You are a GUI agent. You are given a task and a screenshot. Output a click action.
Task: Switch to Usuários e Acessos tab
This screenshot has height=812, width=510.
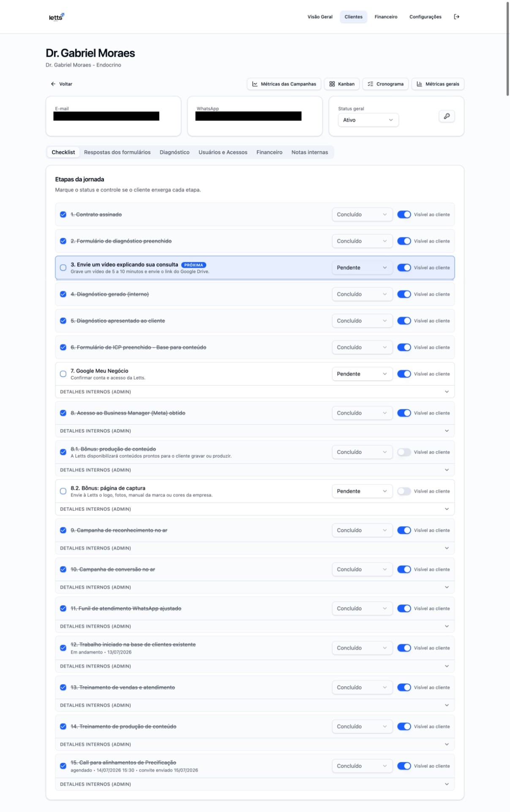pos(223,152)
